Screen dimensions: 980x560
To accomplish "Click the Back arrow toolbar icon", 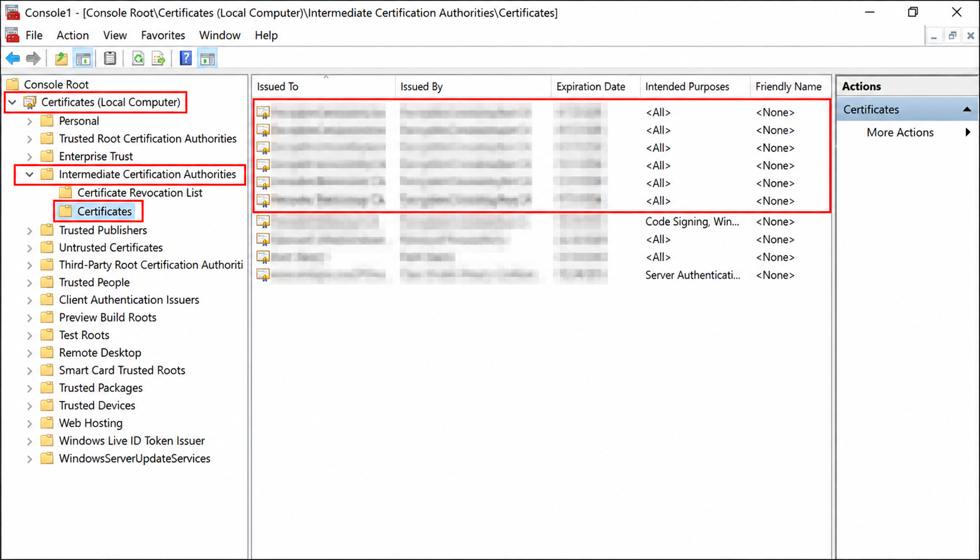I will [x=13, y=58].
